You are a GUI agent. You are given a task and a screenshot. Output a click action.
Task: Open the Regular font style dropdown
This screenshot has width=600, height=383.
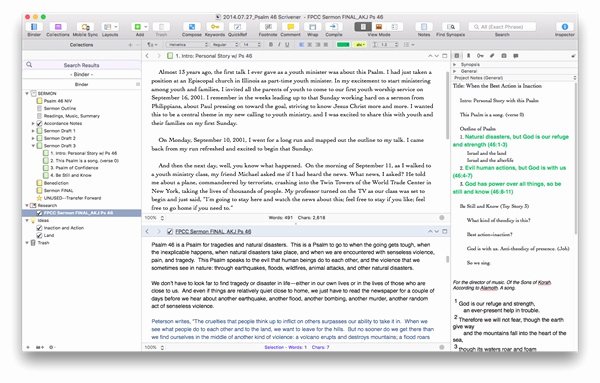click(225, 45)
